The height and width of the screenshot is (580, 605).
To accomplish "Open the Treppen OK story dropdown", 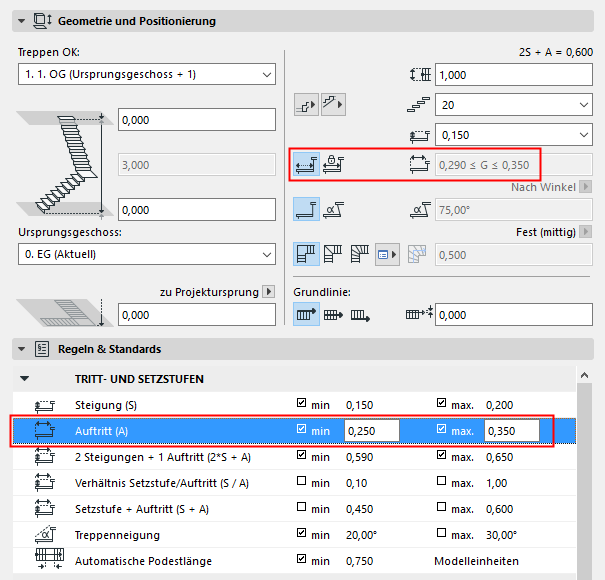I will [x=146, y=75].
